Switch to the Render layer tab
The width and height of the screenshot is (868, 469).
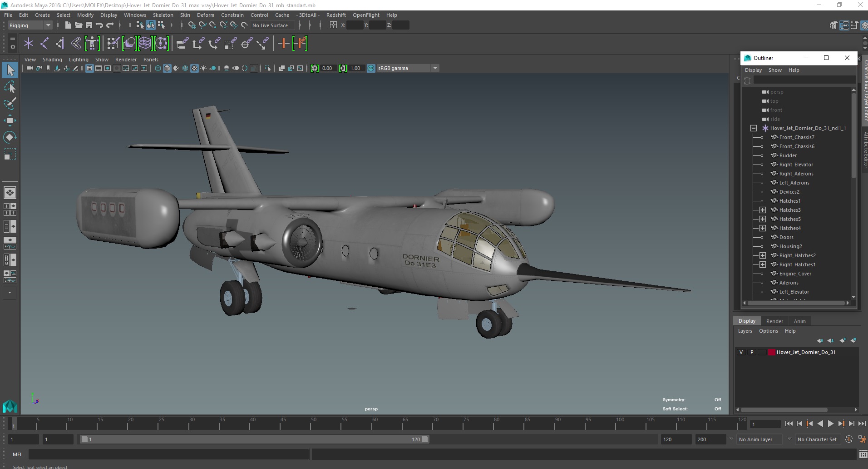click(774, 321)
